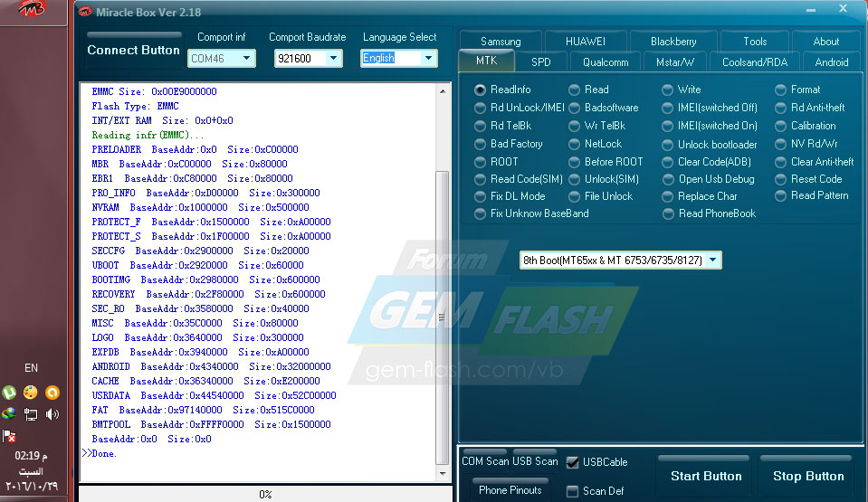Choose Fix Unknow BaseBand option
Image resolution: width=868 pixels, height=502 pixels.
(531, 213)
